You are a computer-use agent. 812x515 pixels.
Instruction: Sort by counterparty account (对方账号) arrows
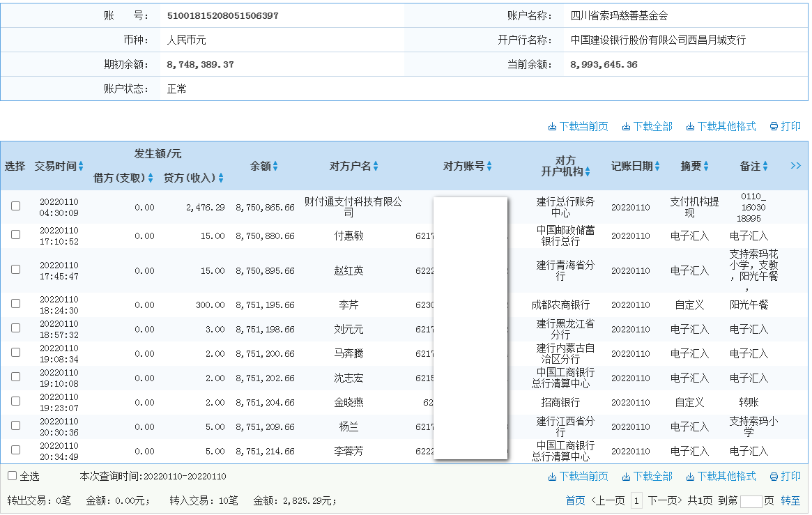point(489,166)
